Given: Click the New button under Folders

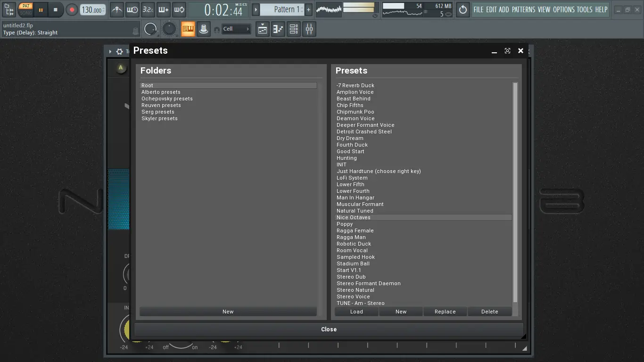Looking at the screenshot, I should 228,312.
